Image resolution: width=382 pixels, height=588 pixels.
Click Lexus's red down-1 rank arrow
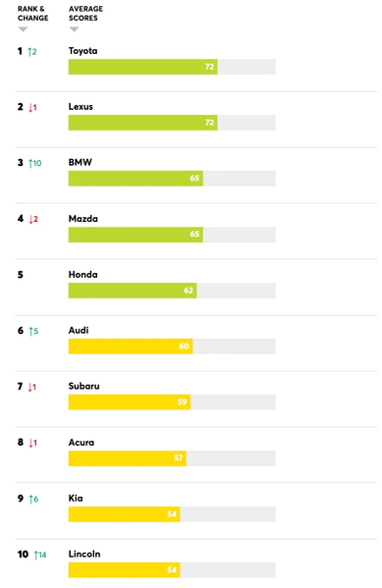(x=32, y=108)
